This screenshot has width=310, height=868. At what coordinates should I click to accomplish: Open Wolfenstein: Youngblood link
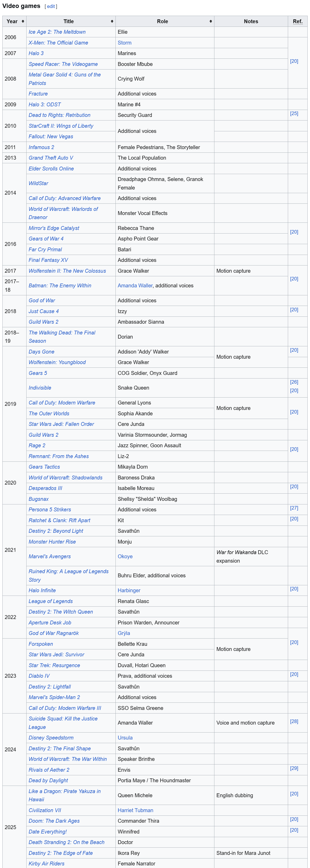coord(57,362)
